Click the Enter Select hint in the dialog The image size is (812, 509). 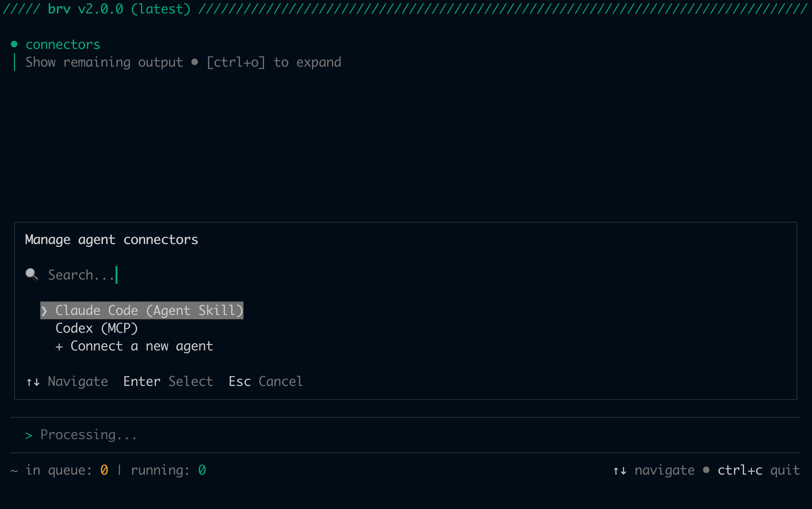(168, 381)
